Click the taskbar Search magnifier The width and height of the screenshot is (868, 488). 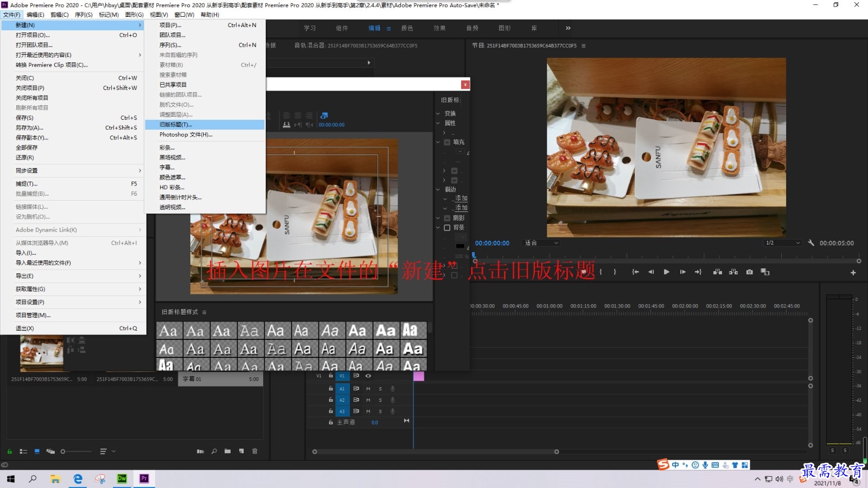coord(33,479)
